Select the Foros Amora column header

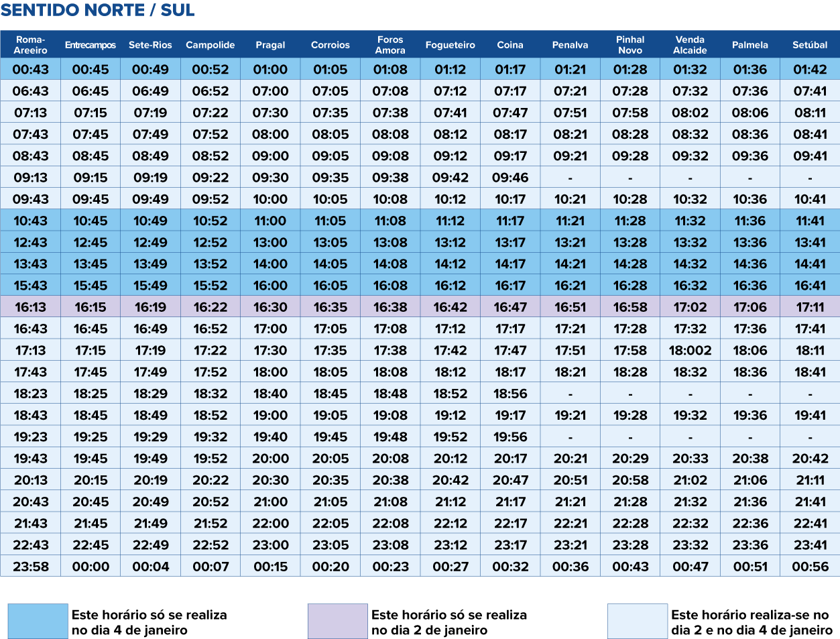coord(390,45)
